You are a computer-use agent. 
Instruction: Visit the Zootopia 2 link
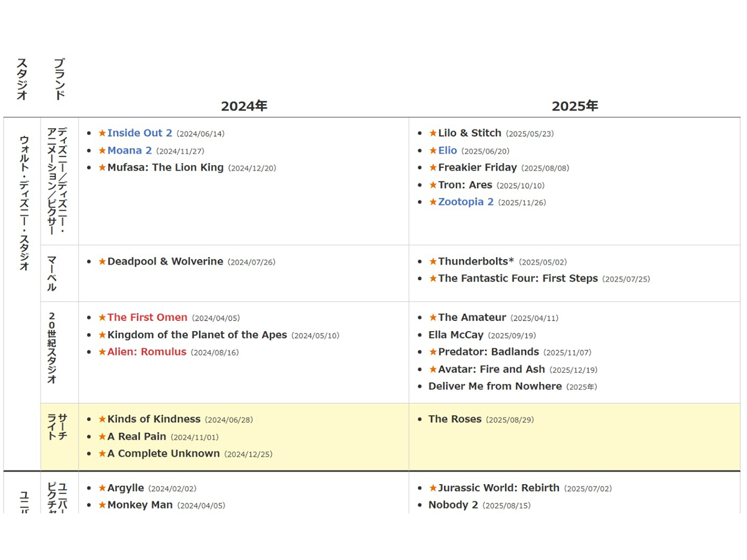point(466,202)
